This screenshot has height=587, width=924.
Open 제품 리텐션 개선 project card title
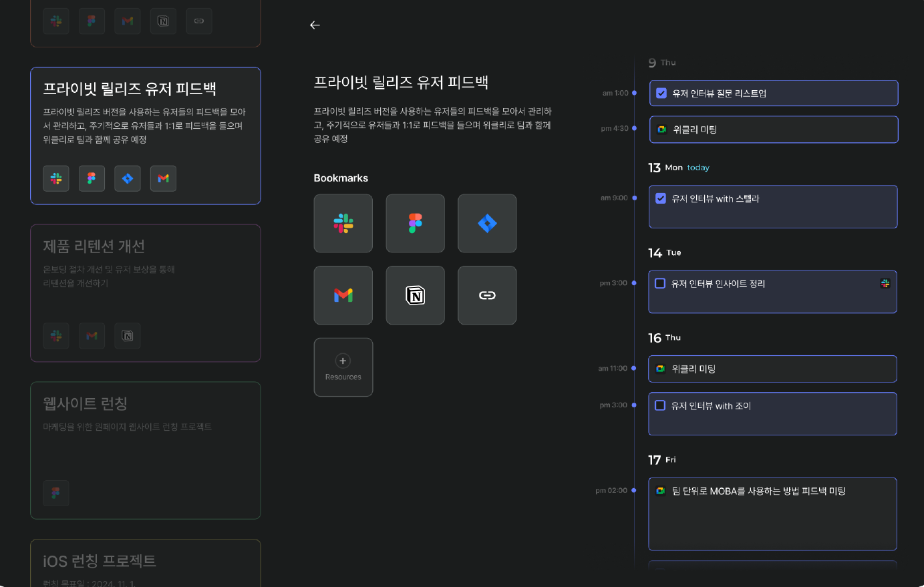[94, 246]
